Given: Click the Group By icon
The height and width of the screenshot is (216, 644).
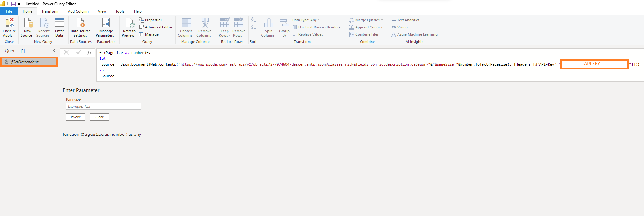Looking at the screenshot, I should (x=284, y=23).
